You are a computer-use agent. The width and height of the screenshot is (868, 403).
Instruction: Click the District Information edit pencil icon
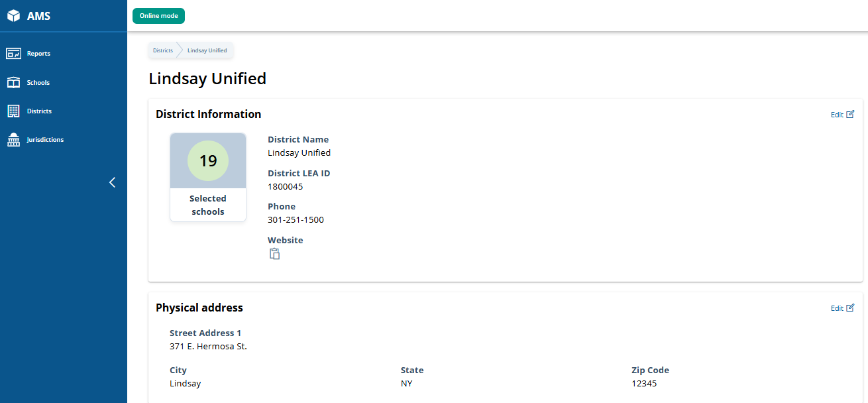click(x=850, y=114)
